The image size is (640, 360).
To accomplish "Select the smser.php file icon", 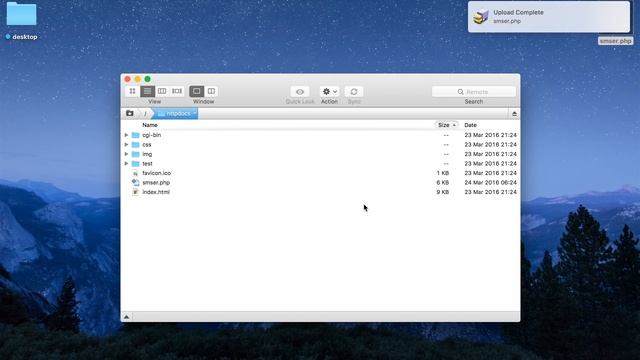I will pyautogui.click(x=136, y=182).
